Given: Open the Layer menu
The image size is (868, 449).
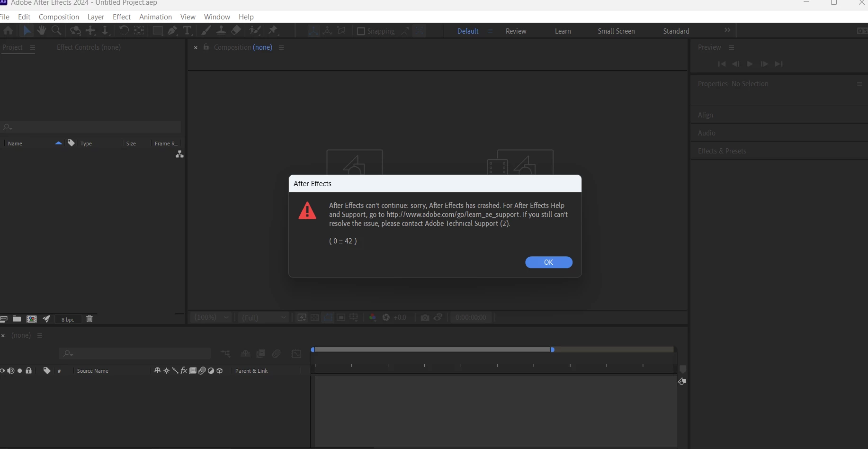Looking at the screenshot, I should pos(96,17).
